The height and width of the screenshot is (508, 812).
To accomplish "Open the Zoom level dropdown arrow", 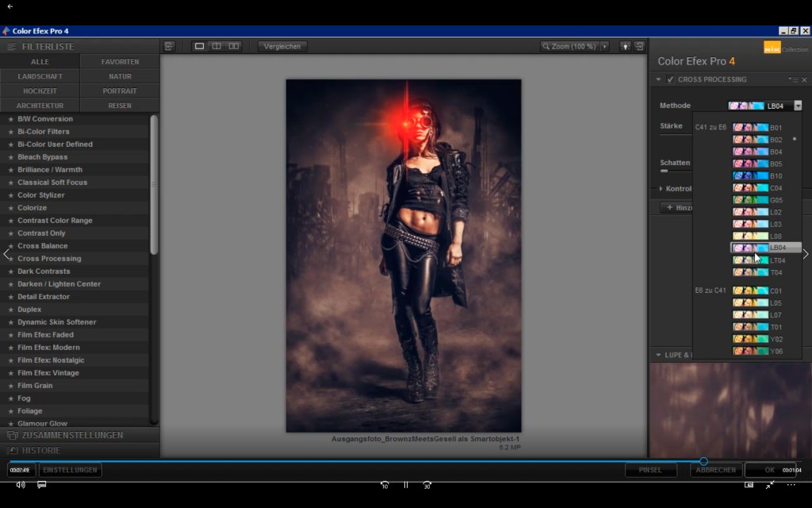I will click(x=604, y=46).
